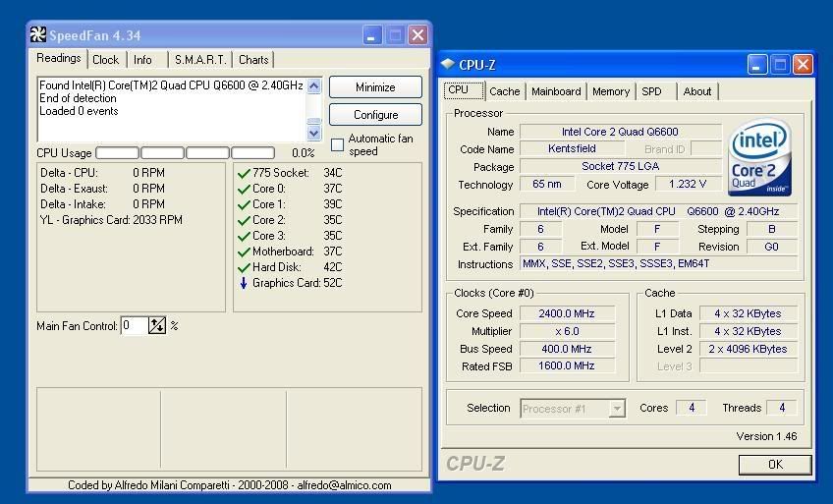Click the Multiplier value x 6.0
The width and height of the screenshot is (833, 504).
[567, 331]
